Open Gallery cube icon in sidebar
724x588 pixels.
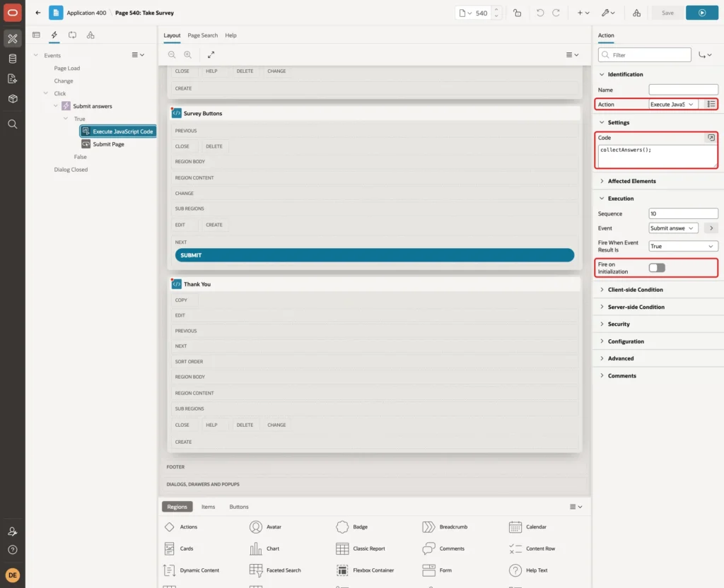click(13, 99)
